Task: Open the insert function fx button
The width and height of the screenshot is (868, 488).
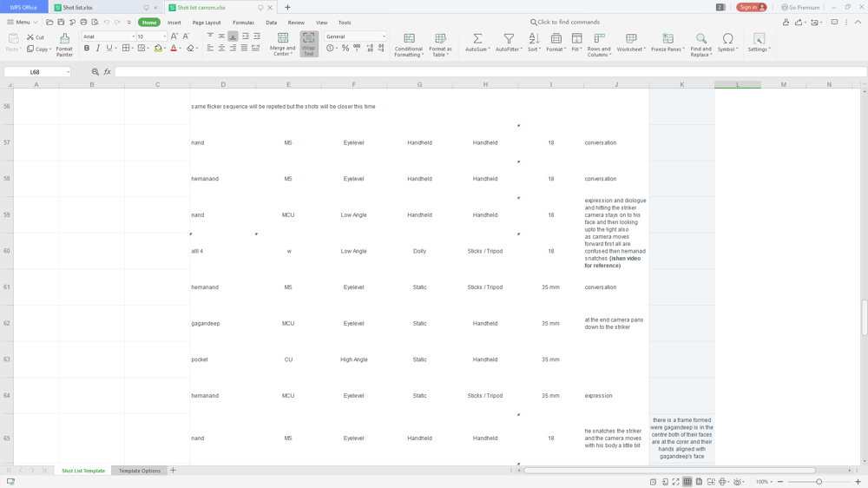Action: (x=108, y=72)
